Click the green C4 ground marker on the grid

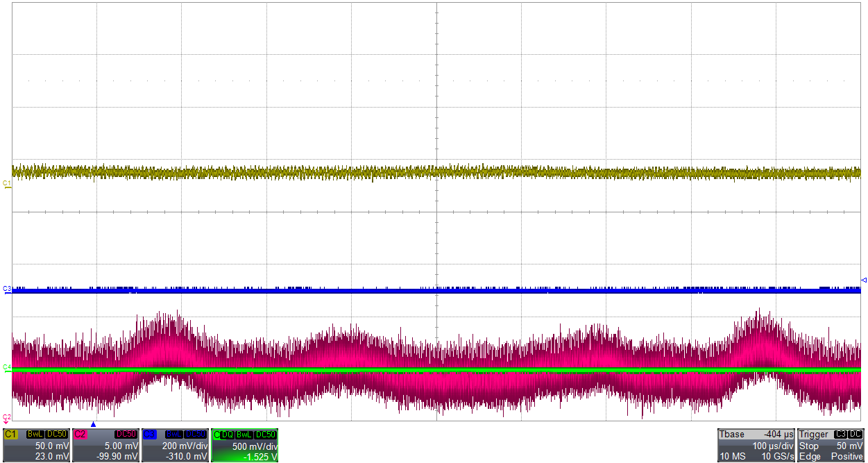[x=7, y=367]
